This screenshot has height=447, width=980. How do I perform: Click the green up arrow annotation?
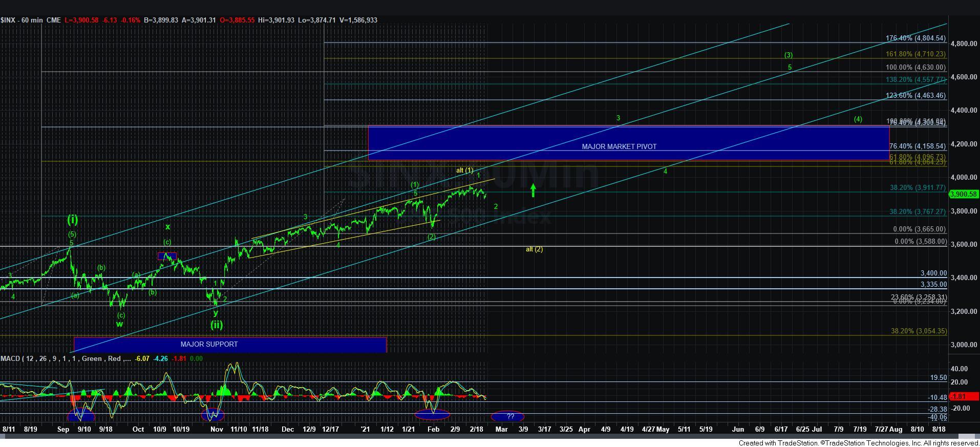(533, 190)
